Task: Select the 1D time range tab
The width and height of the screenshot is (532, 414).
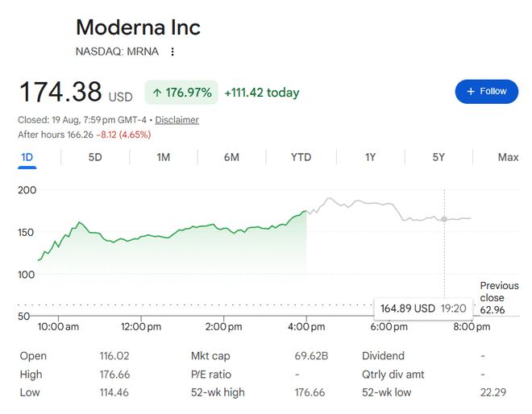Action: [x=27, y=157]
